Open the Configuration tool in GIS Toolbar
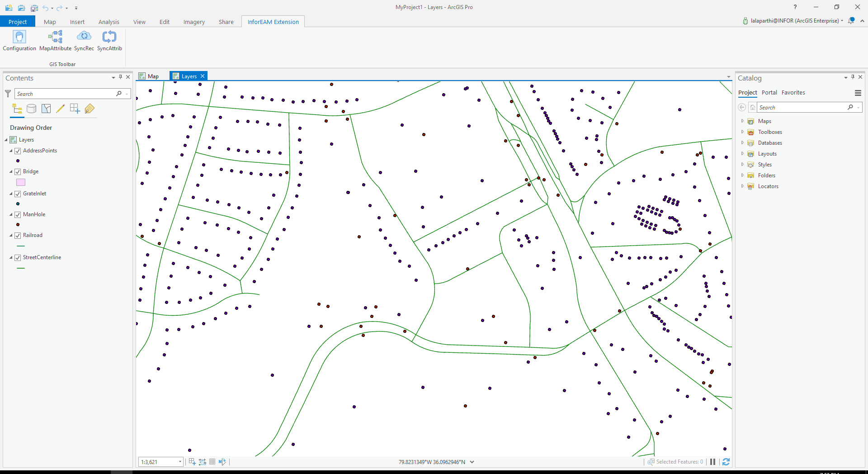The height and width of the screenshot is (474, 868). (x=19, y=41)
